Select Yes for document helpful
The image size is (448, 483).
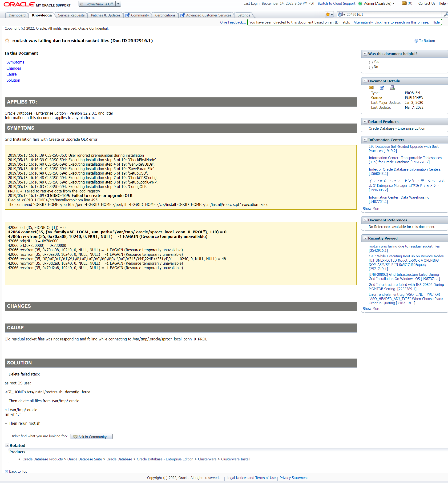[371, 62]
